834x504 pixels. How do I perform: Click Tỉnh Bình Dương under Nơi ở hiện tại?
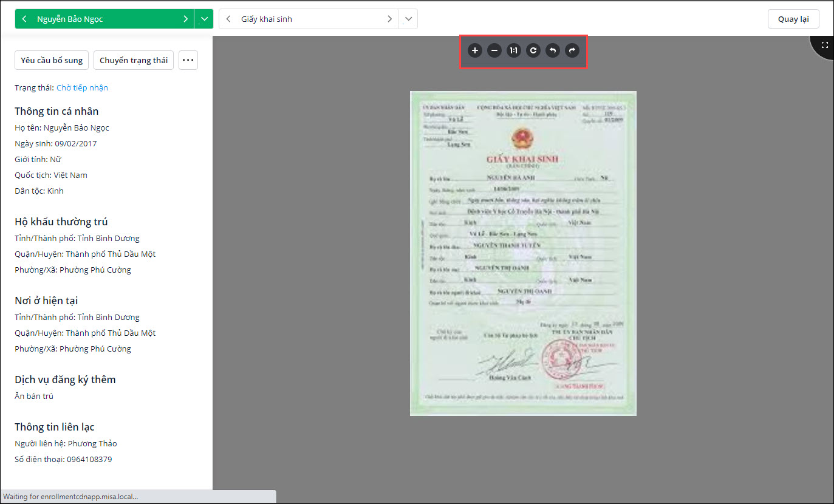point(108,317)
